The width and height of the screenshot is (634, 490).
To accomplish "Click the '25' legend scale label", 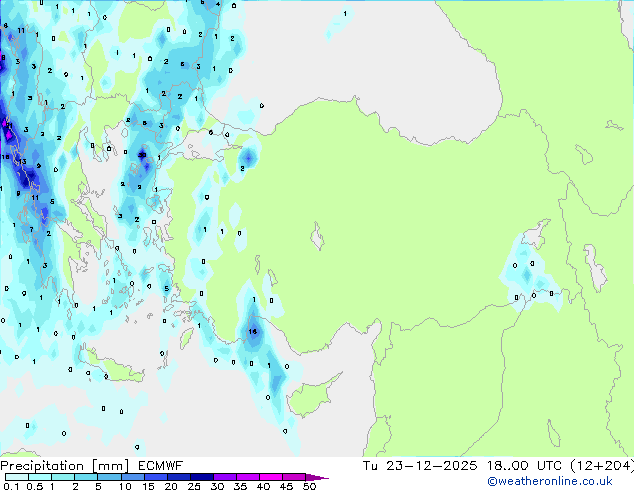I will pos(194,486).
